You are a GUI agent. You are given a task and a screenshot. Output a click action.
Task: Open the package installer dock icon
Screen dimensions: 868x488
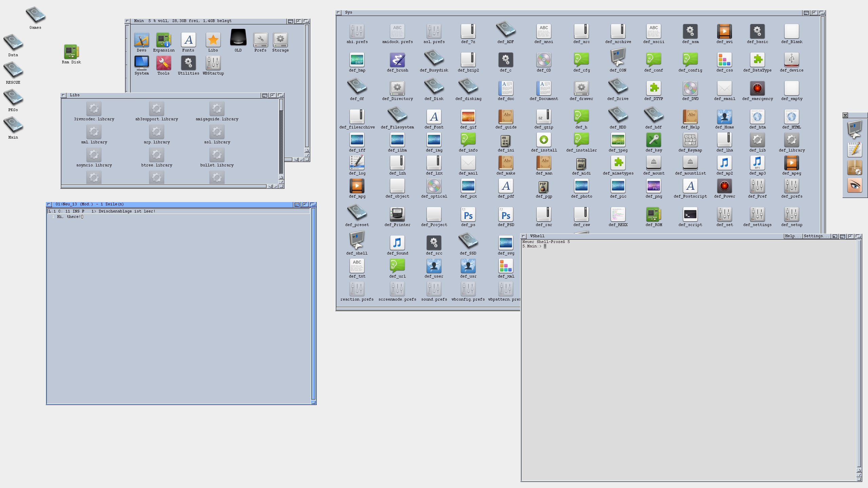click(x=854, y=167)
